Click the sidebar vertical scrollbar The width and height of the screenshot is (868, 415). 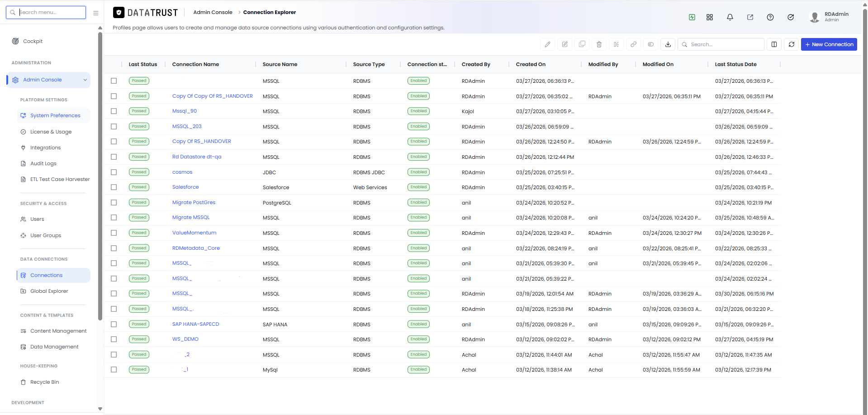pos(100,176)
